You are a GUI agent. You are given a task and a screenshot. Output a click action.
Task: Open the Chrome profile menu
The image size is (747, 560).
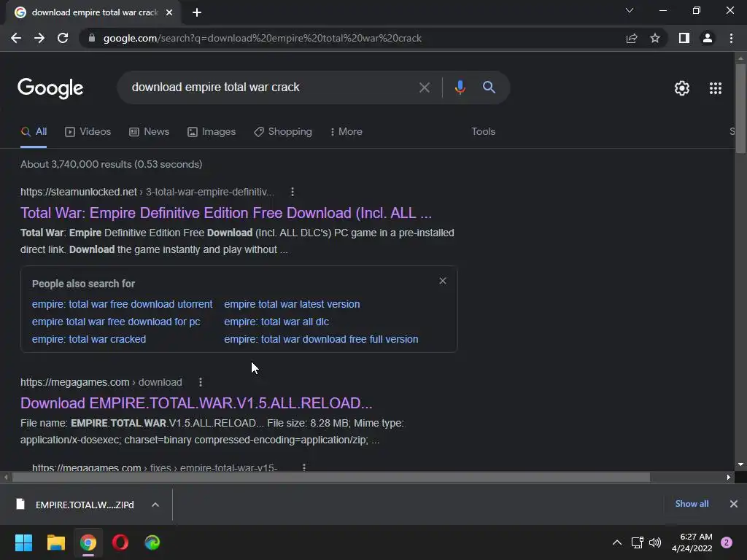(708, 38)
